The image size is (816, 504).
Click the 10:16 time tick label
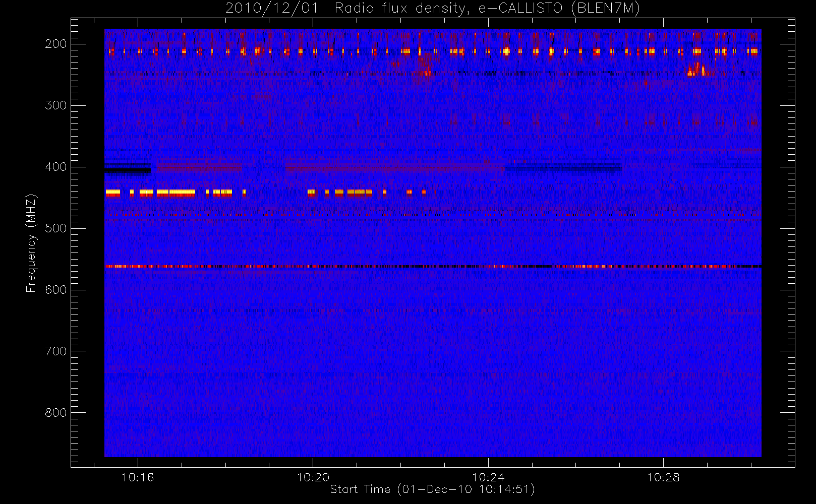click(x=138, y=477)
